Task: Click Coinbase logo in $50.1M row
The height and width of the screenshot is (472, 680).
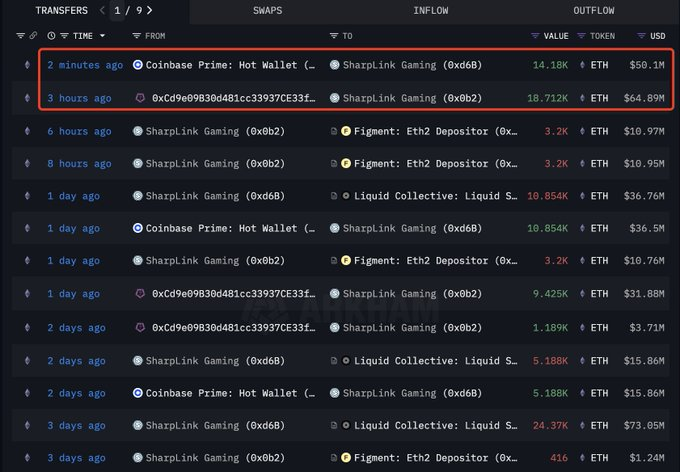Action: pos(137,65)
